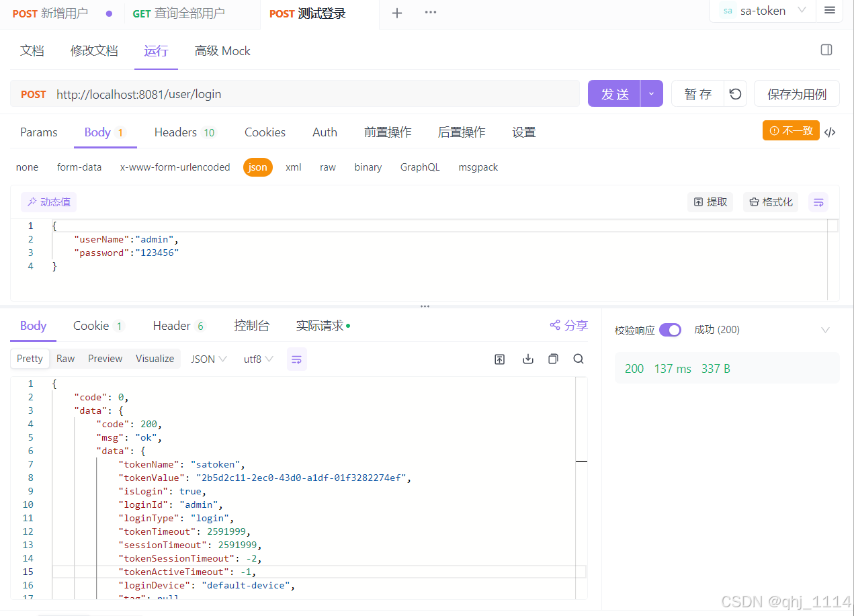Click the extract response to example icon
This screenshot has width=854, height=616.
(x=499, y=359)
